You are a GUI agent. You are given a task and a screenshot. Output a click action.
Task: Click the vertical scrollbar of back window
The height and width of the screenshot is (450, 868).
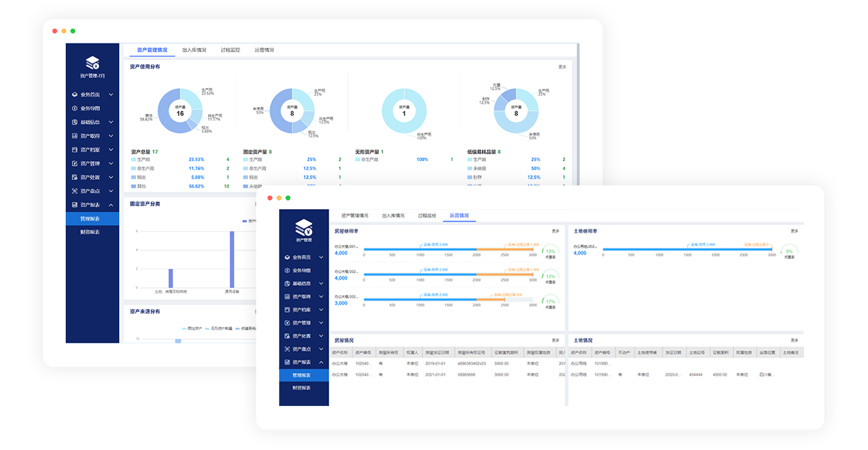click(578, 115)
